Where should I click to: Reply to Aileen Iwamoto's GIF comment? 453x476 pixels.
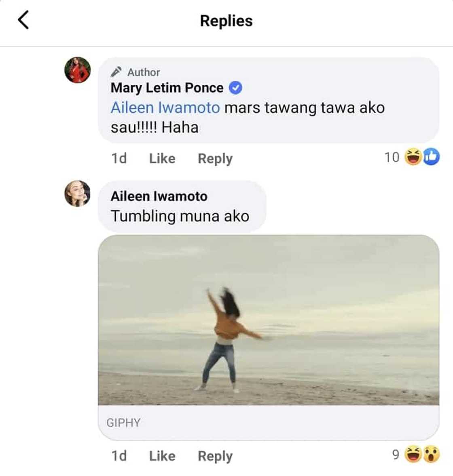point(215,456)
